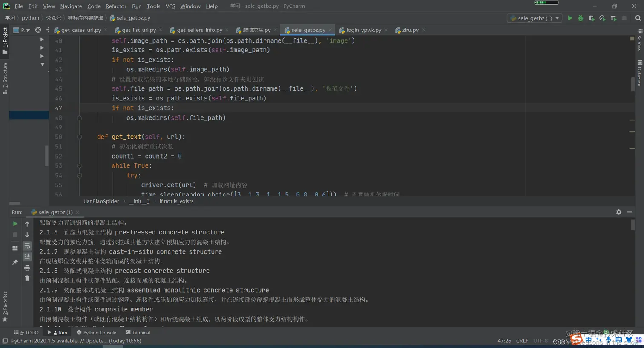
Task: Open Search Everywhere magnifier icon
Action: (638, 18)
